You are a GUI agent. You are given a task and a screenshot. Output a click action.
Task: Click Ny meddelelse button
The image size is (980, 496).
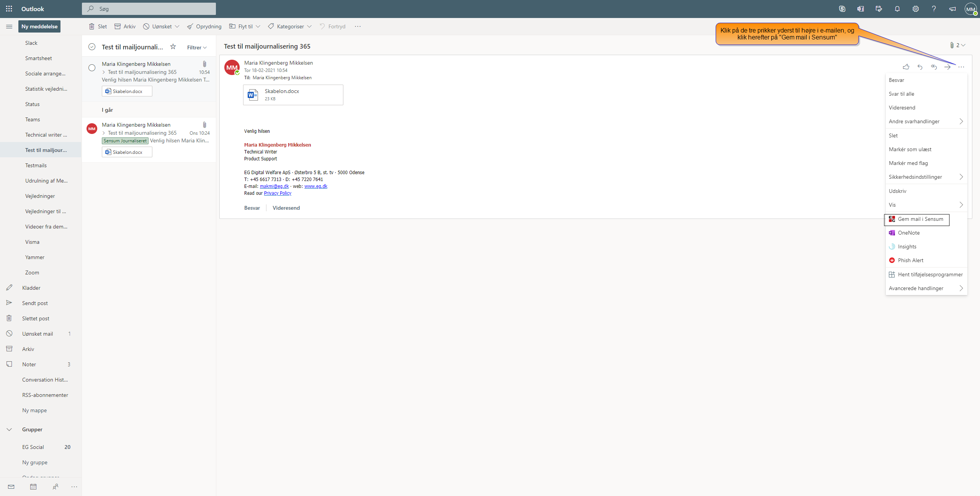coord(39,26)
